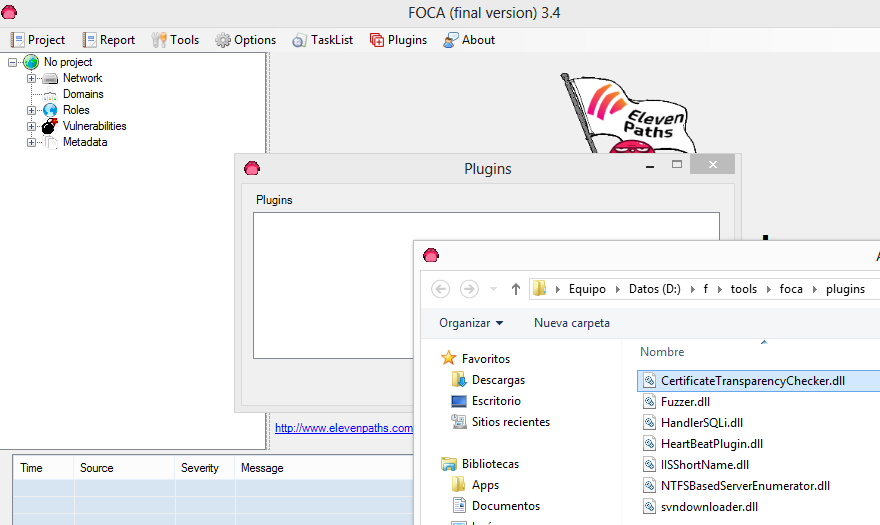Expand breadcrumb arrow after foca
The image size is (880, 525).
point(814,289)
